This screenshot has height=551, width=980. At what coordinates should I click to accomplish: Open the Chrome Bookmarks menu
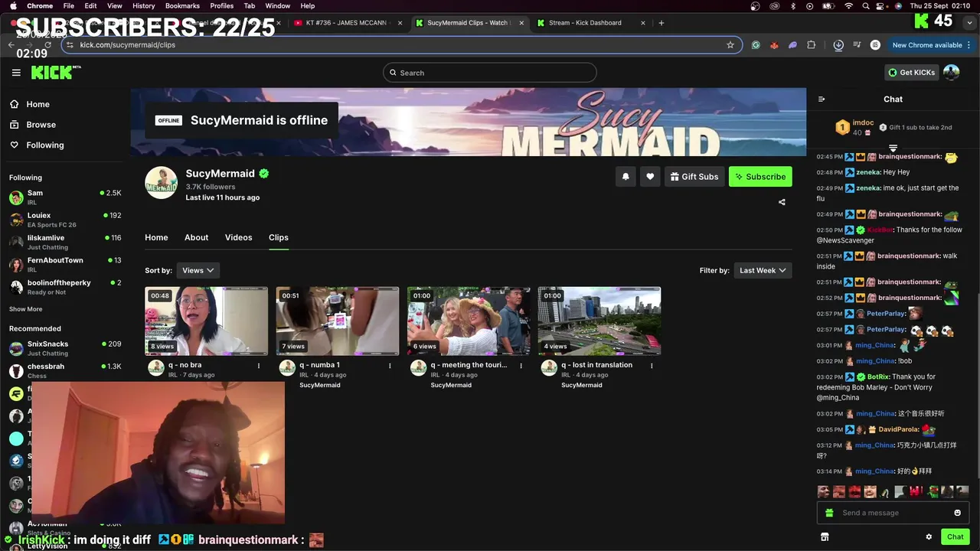coord(182,6)
